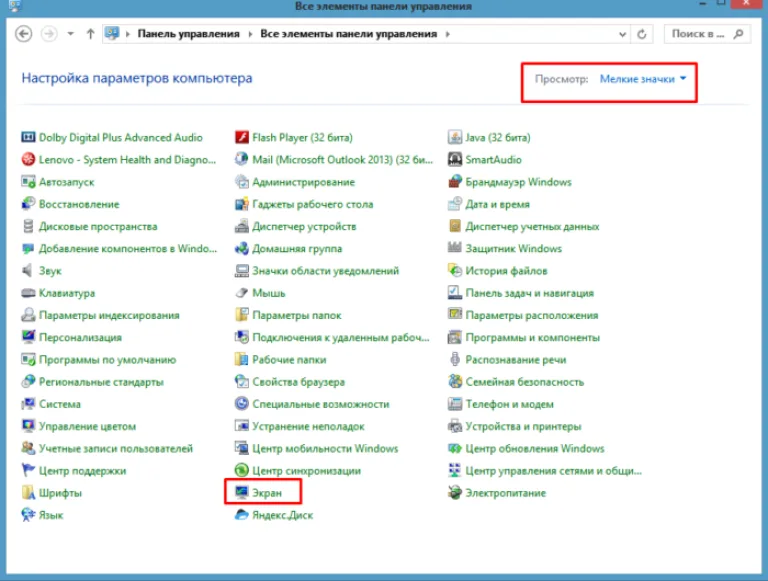This screenshot has width=768, height=581.
Task: Open Диспетчер учетных данных
Action: (532, 226)
